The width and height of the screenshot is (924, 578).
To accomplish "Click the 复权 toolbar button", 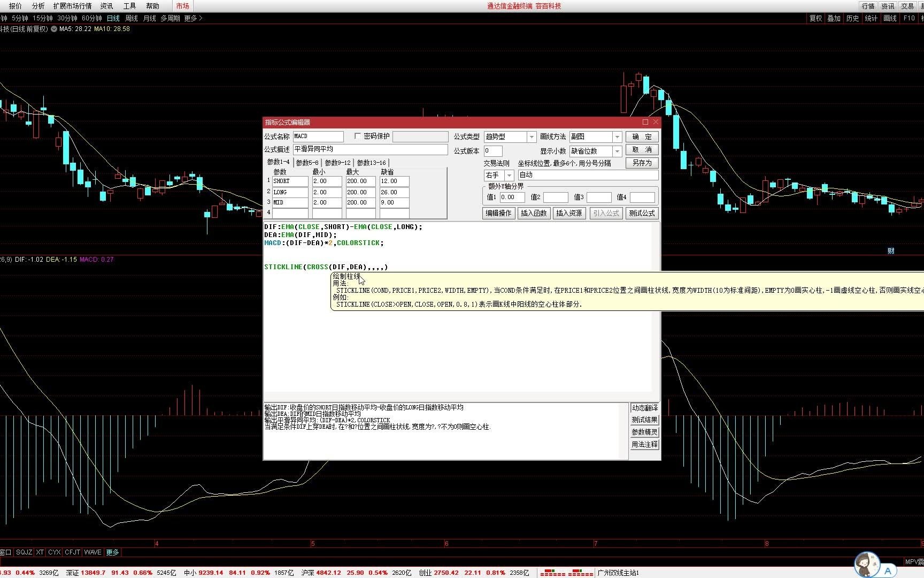I will coord(815,18).
